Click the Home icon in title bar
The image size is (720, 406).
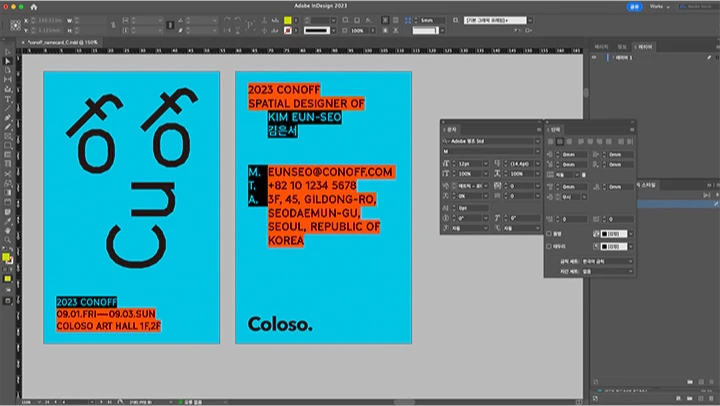click(34, 6)
